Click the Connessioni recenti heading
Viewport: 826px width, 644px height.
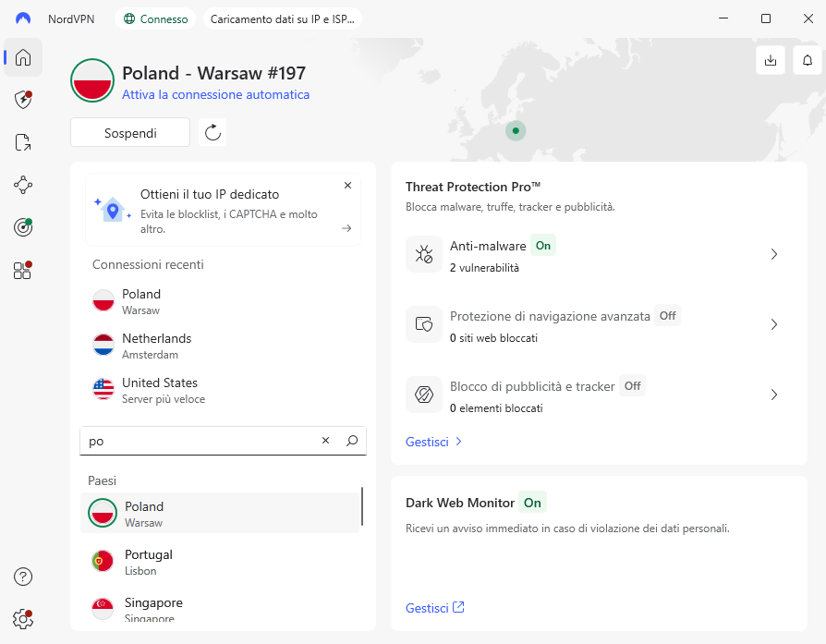(148, 264)
